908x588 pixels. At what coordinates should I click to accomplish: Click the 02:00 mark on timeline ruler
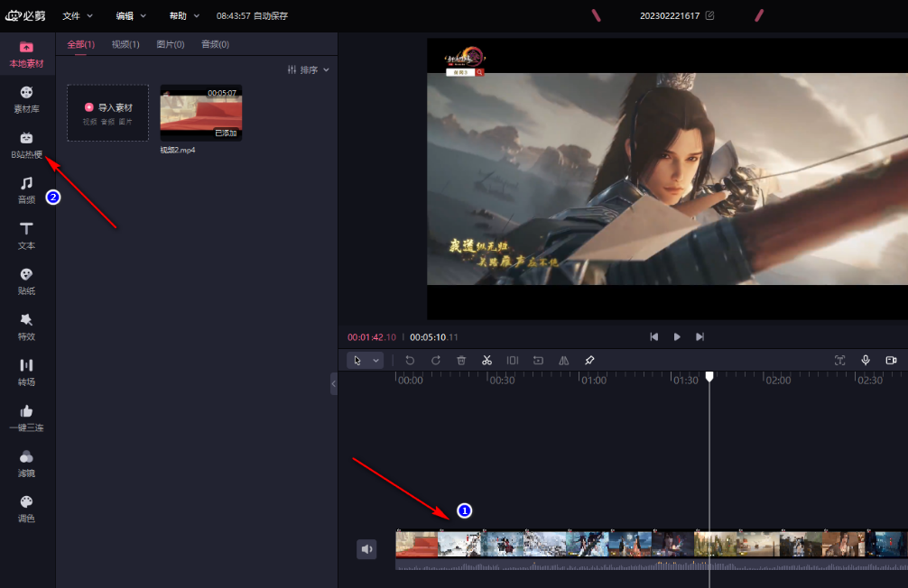pos(778,381)
